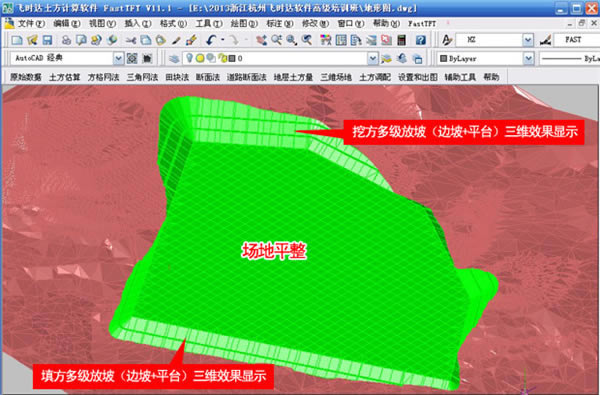The height and width of the screenshot is (395, 600).
Task: Open the FAST dimension style box
Action: 577,40
